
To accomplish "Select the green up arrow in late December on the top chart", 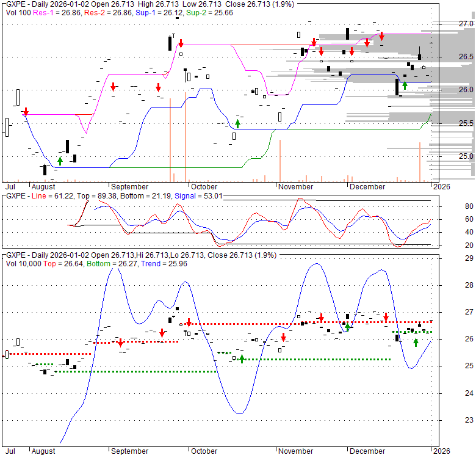I will (x=405, y=86).
